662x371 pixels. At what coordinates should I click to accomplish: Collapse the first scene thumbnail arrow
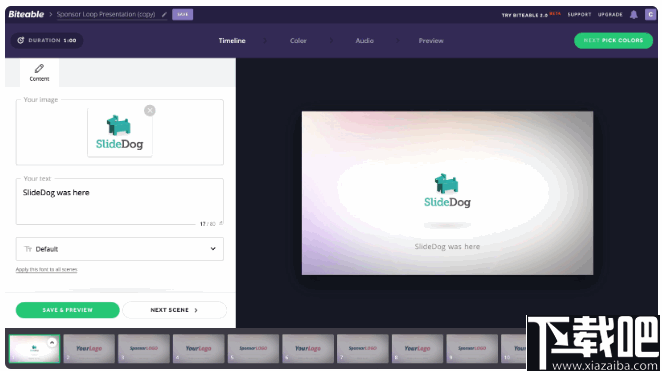tap(52, 342)
